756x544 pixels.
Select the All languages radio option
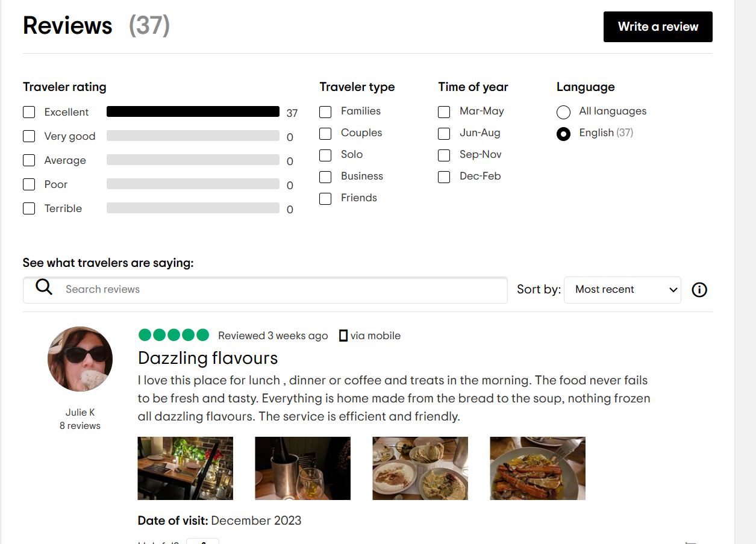(x=563, y=112)
